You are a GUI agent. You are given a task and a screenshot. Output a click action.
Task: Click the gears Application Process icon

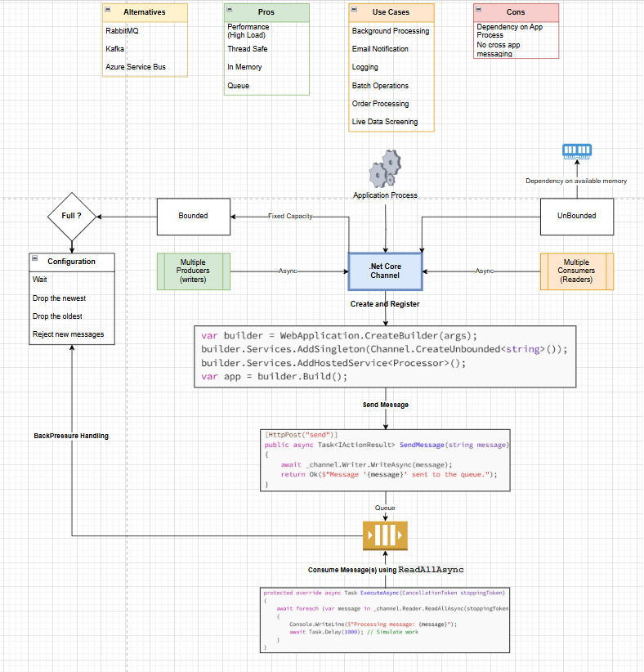[385, 169]
